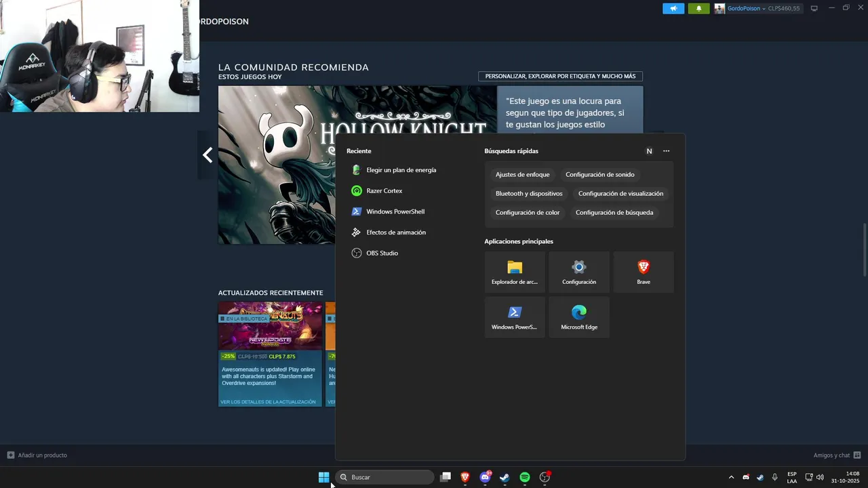Open Steam notifications bell button
The height and width of the screenshot is (488, 868).
[x=698, y=9]
